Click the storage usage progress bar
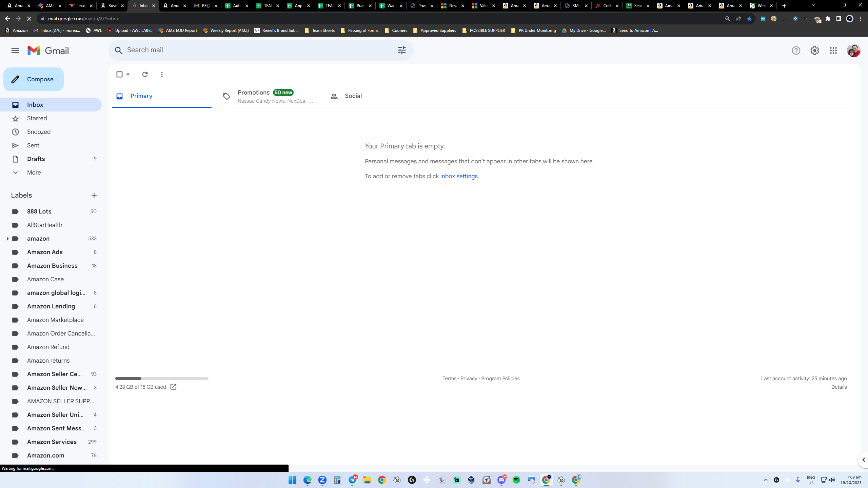The width and height of the screenshot is (868, 488). coord(162,379)
